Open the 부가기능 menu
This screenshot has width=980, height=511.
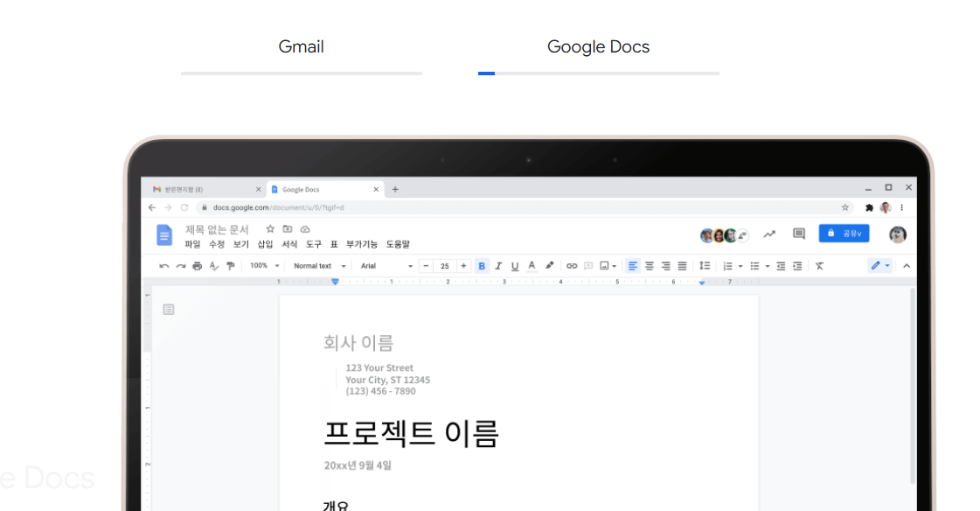pyautogui.click(x=362, y=244)
